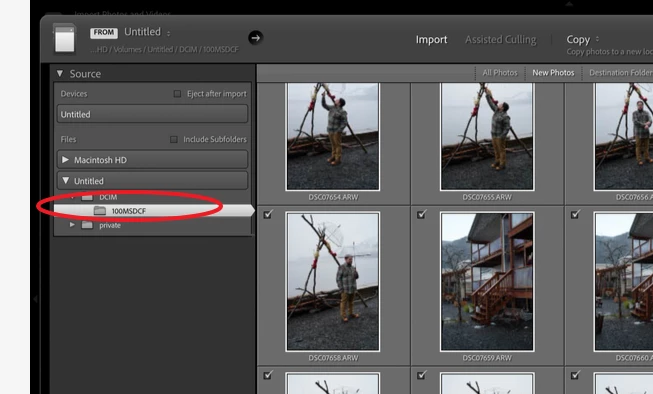Click the Assisted Culling button
The image size is (653, 394).
point(501,40)
